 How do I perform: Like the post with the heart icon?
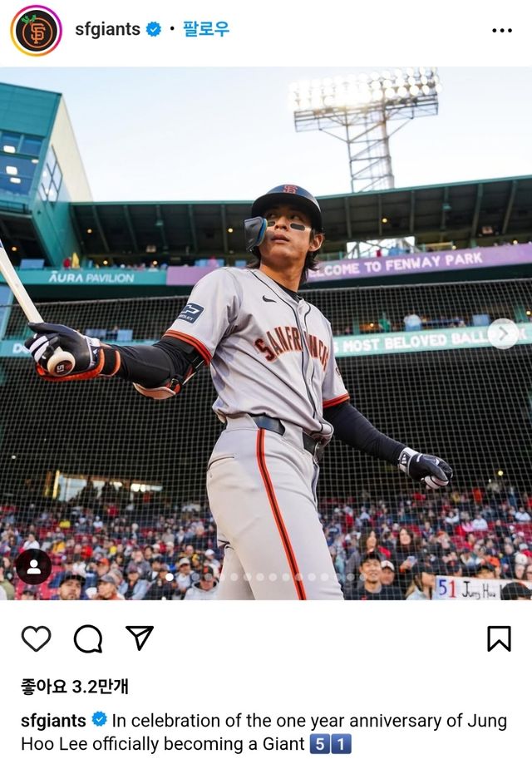pyautogui.click(x=37, y=638)
